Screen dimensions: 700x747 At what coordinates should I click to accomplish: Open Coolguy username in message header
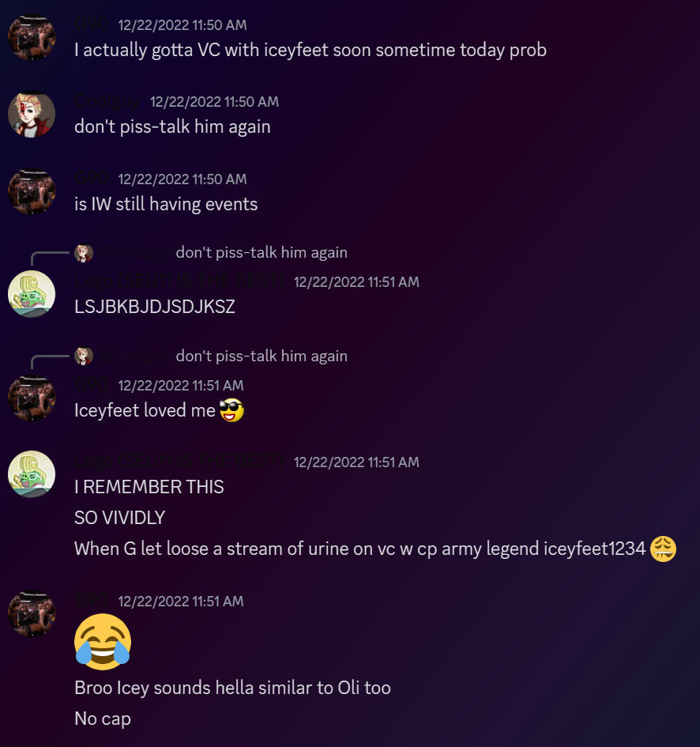point(107,101)
